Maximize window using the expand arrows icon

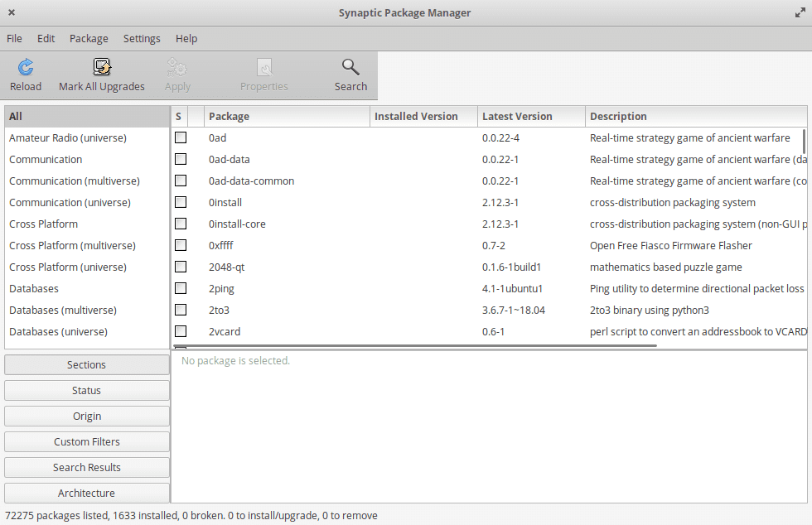pos(800,13)
